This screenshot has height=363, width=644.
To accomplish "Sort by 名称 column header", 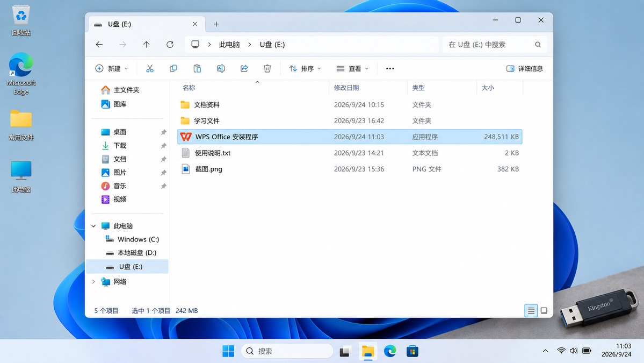I will (189, 88).
